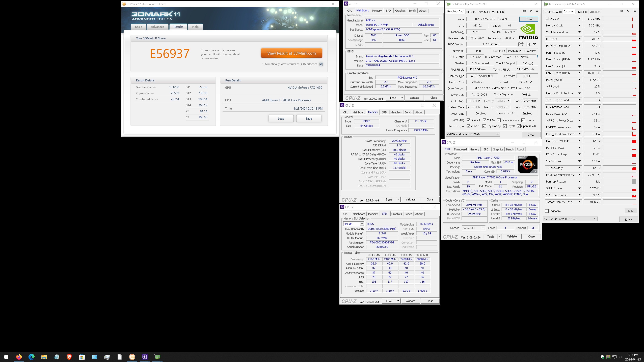Click the Save button in Run Details
Viewport: 644px width, 362px height.
click(x=309, y=118)
